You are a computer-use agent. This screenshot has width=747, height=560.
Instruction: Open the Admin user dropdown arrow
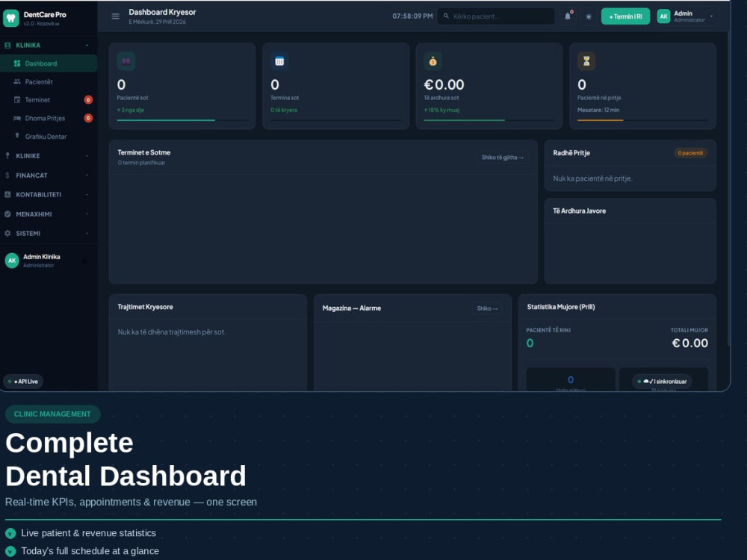click(x=712, y=16)
